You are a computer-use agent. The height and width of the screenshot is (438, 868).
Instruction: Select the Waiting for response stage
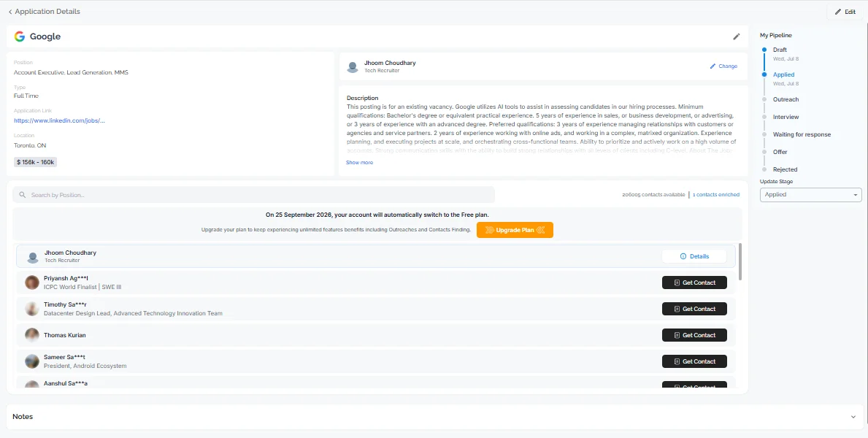tap(802, 134)
